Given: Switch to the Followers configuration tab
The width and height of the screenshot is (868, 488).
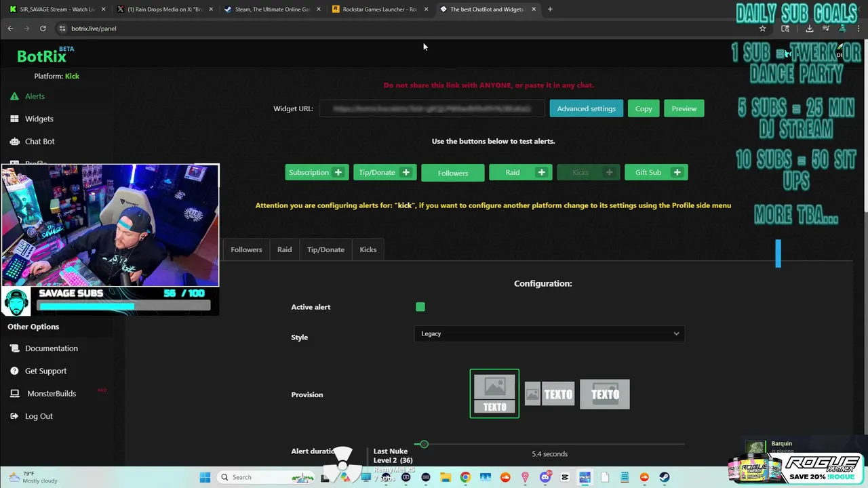Looking at the screenshot, I should [x=246, y=249].
